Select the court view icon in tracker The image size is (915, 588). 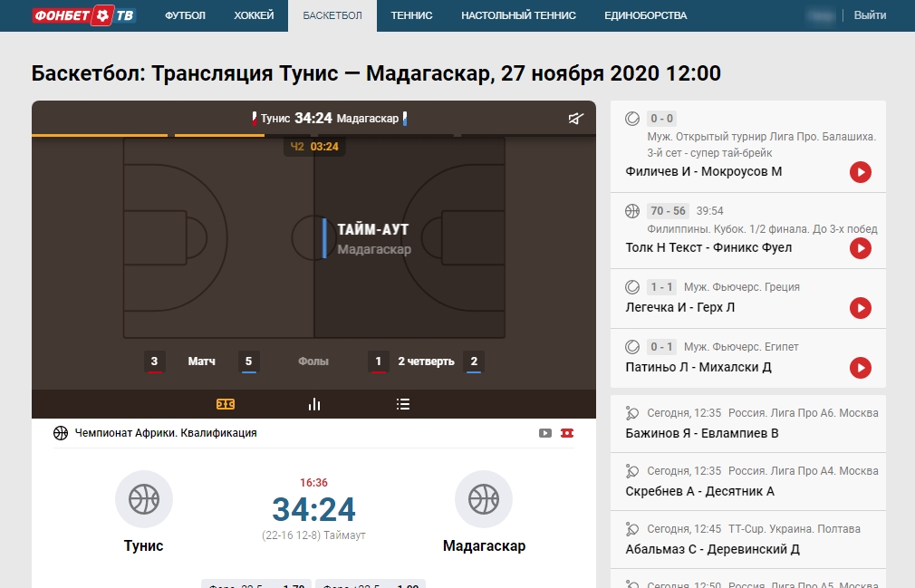(226, 404)
